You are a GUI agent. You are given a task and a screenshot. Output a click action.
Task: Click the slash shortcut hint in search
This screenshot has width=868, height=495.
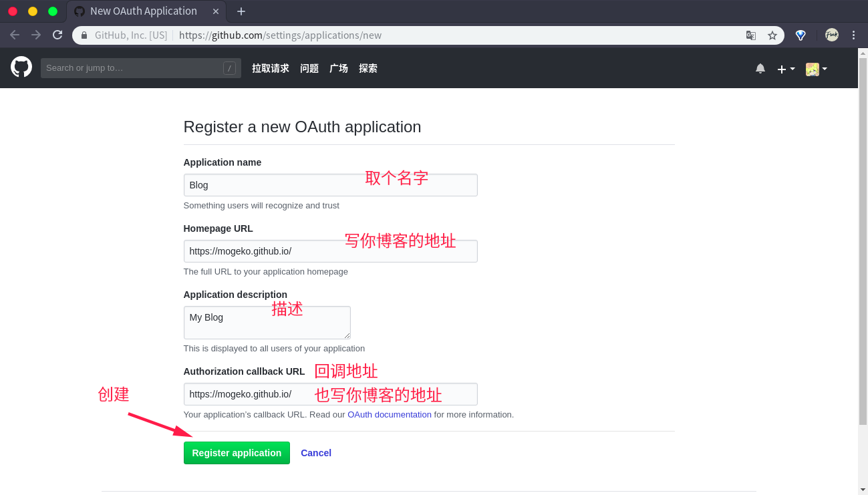(229, 68)
